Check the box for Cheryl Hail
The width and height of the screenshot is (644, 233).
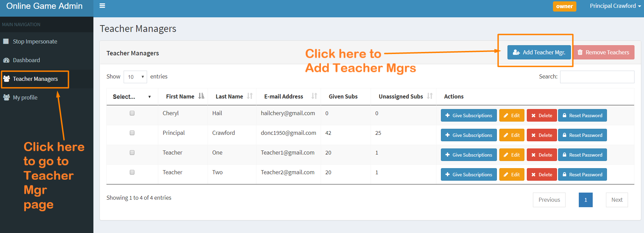coord(132,113)
